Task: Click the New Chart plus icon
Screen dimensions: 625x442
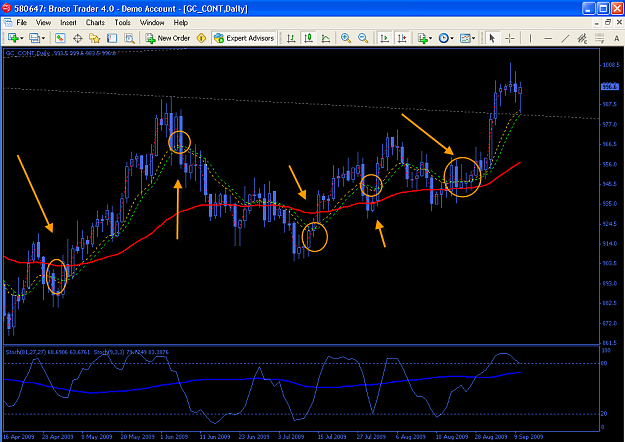Action: (x=13, y=38)
